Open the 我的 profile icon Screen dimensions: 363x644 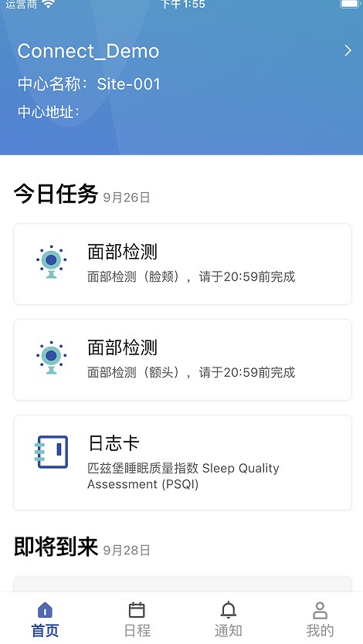pos(320,610)
